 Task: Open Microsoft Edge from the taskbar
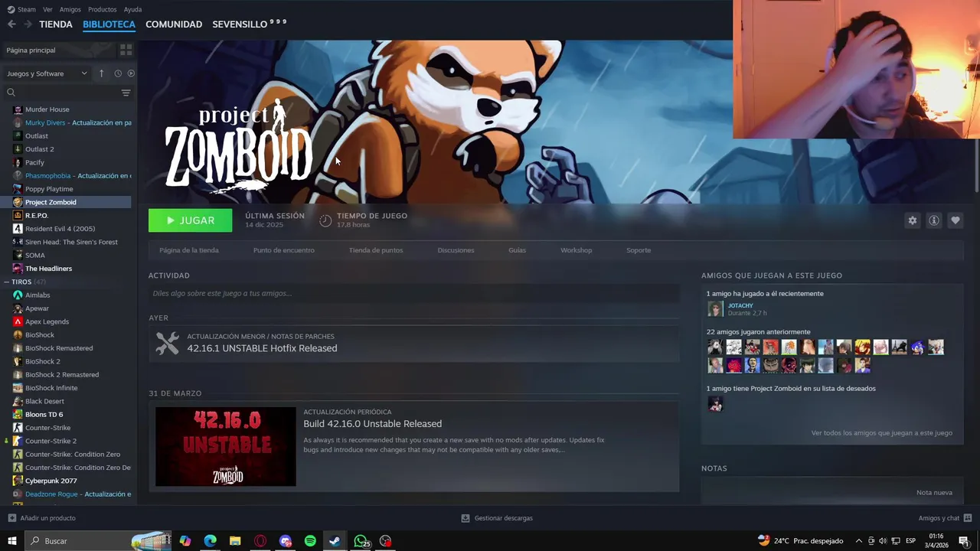click(210, 541)
